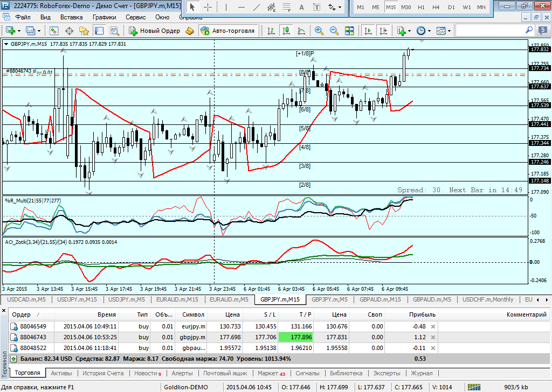Toggle the Market Watch window icon
Image resolution: width=552 pixels, height=392 pixels.
tap(54, 31)
